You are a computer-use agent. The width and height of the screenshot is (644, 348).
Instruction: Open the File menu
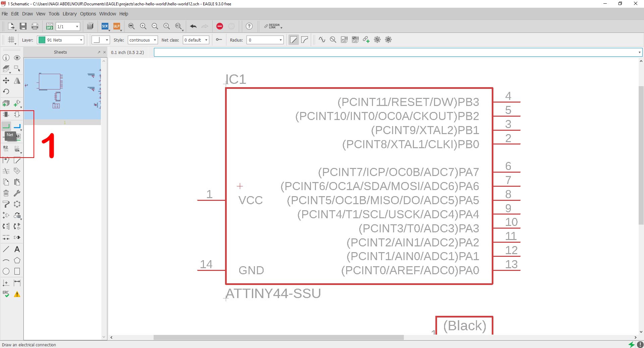pos(5,14)
